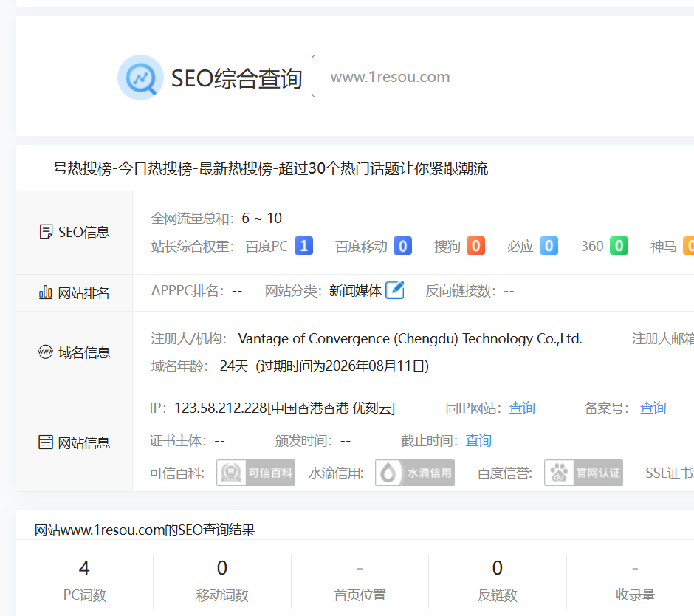
Task: Click the 百度PC weight badge showing 1
Action: click(303, 246)
